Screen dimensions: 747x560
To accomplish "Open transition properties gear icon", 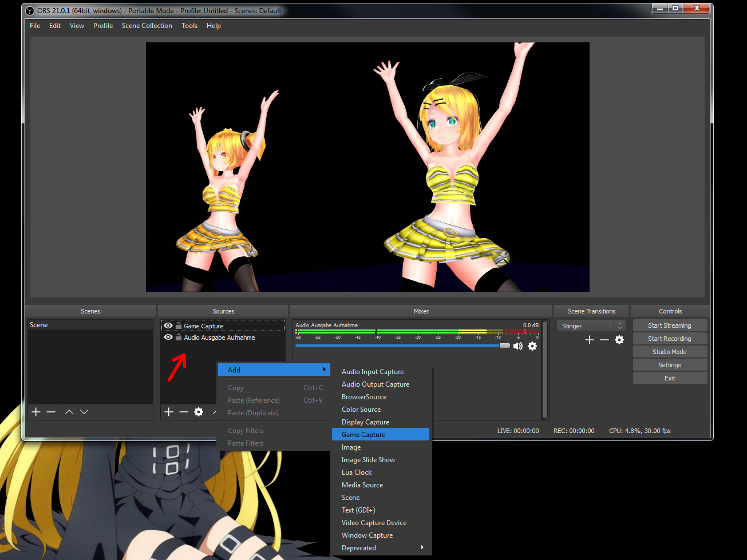I will [619, 340].
